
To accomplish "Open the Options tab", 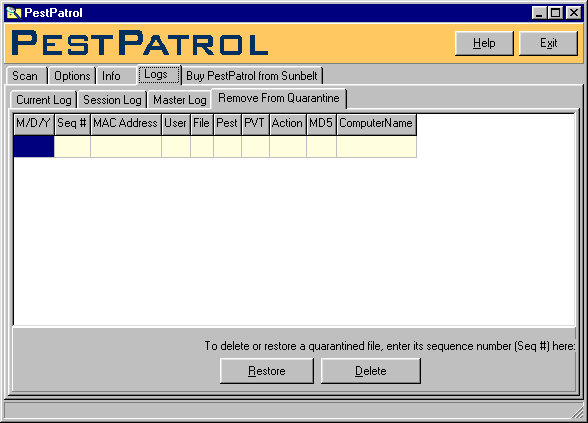I will click(72, 76).
